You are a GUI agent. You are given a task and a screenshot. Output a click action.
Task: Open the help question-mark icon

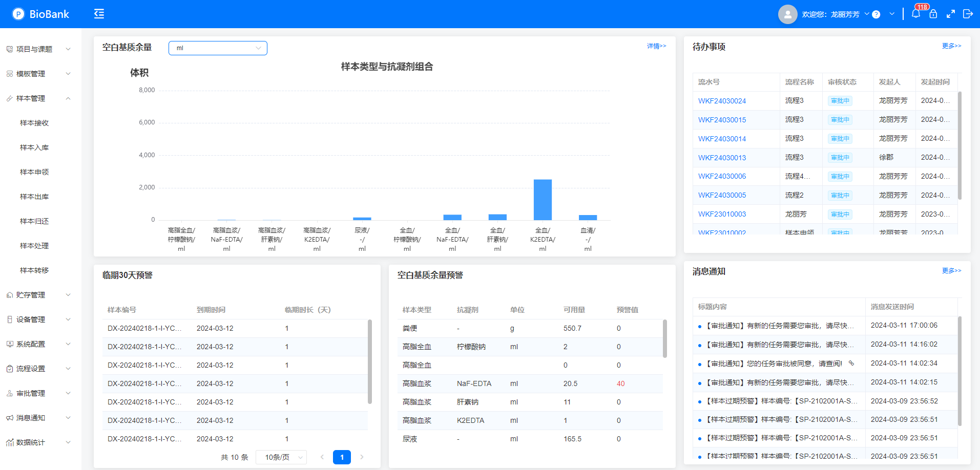pos(876,14)
